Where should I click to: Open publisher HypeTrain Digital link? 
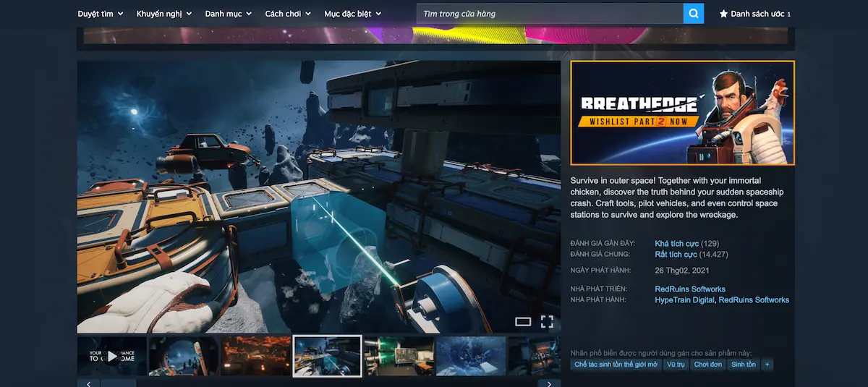[684, 300]
